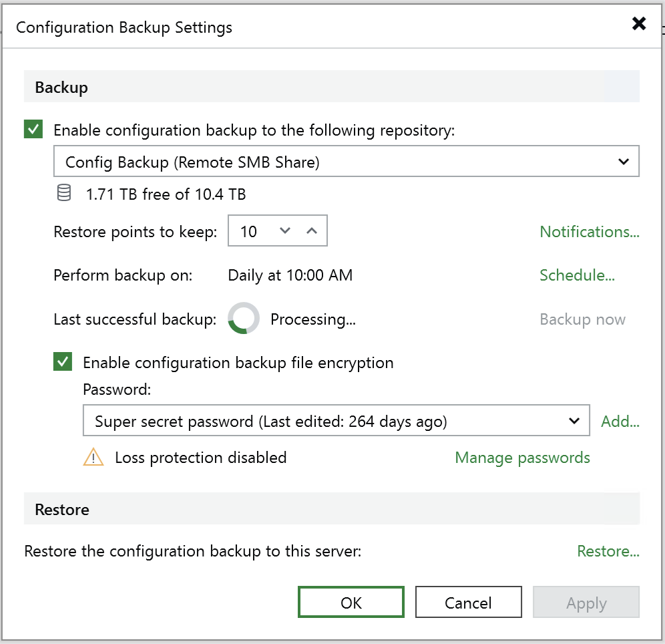665x644 pixels.
Task: Open the Notifications link
Action: click(589, 232)
